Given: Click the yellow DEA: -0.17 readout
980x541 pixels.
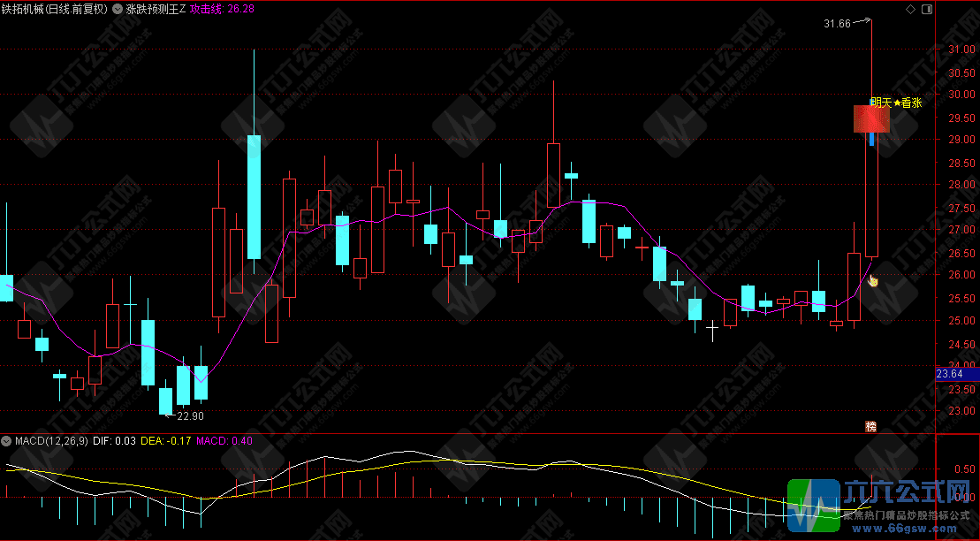Looking at the screenshot, I should pos(166,440).
